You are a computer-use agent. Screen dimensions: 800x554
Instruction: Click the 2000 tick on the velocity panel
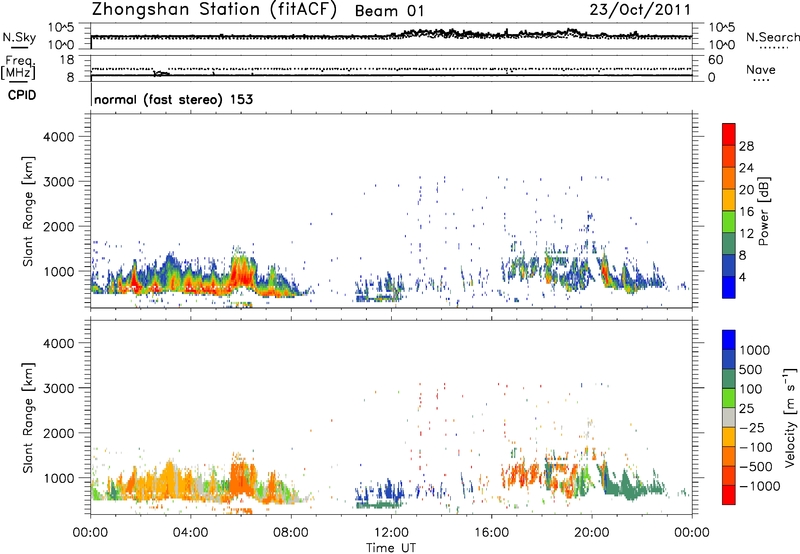[59, 433]
